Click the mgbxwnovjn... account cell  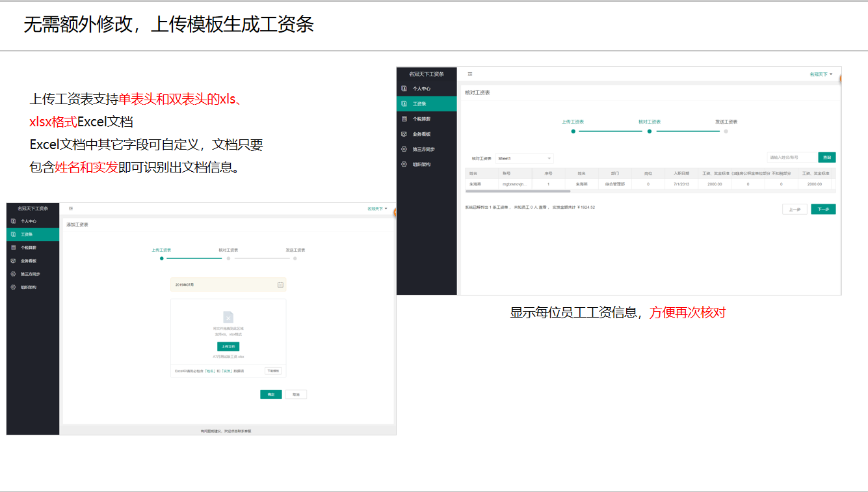tap(515, 184)
